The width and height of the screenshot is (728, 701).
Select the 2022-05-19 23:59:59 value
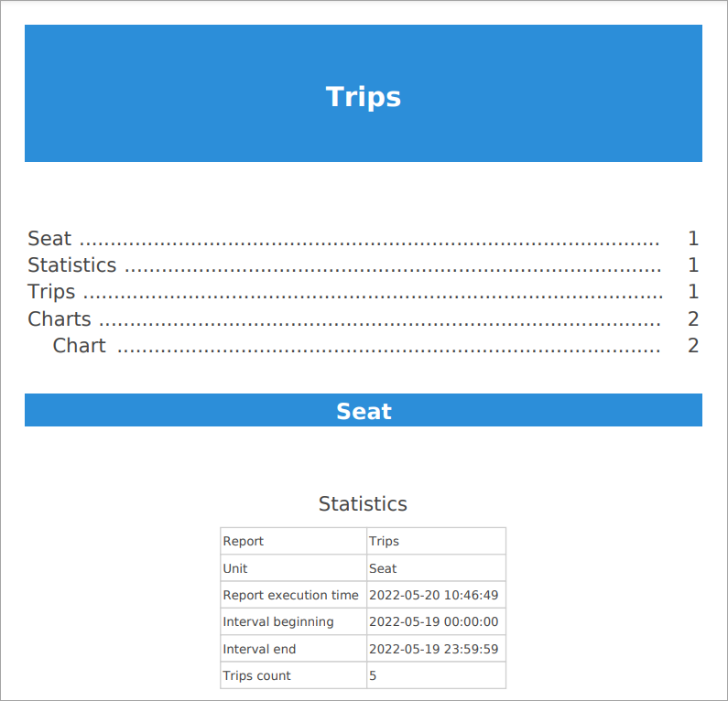tap(433, 649)
